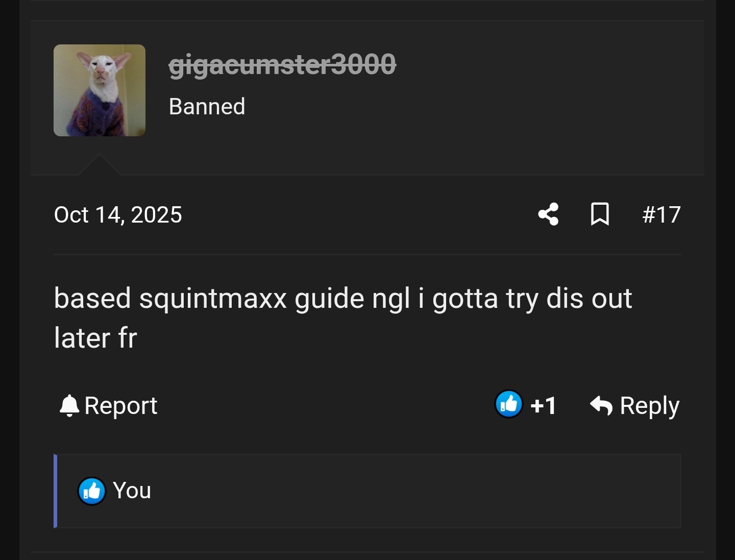Click the Reply text button

[649, 406]
